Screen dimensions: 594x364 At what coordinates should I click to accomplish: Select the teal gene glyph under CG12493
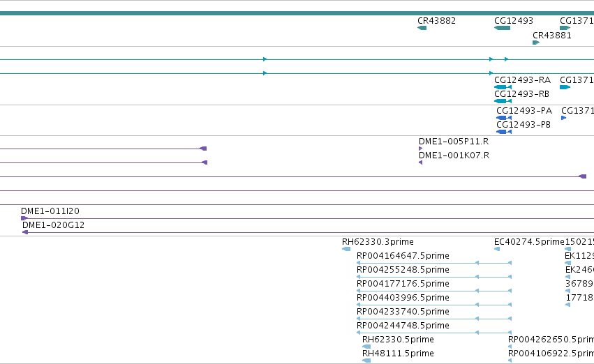tap(503, 28)
